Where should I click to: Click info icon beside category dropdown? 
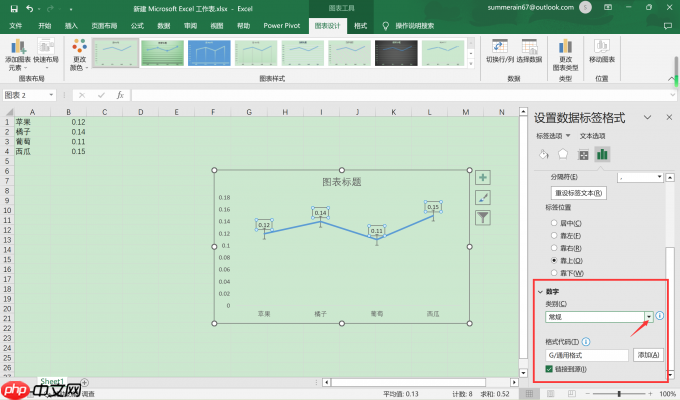coord(660,316)
